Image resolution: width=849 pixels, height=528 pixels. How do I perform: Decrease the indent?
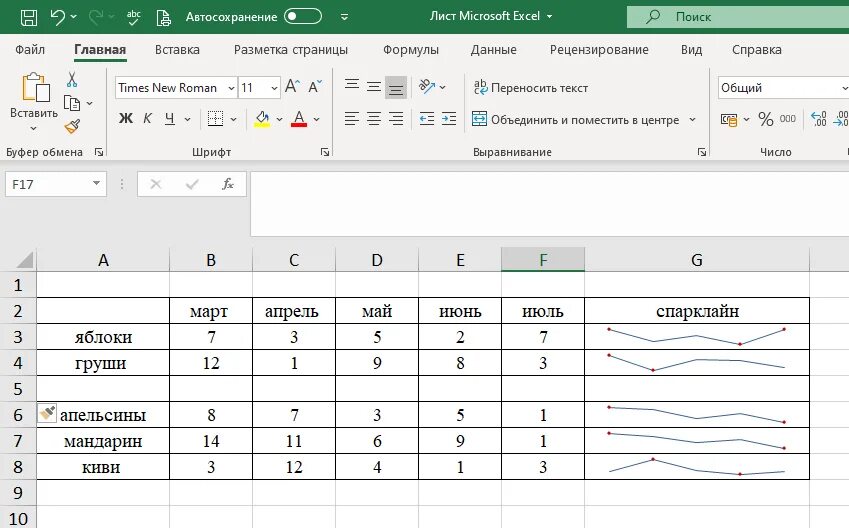click(x=427, y=119)
